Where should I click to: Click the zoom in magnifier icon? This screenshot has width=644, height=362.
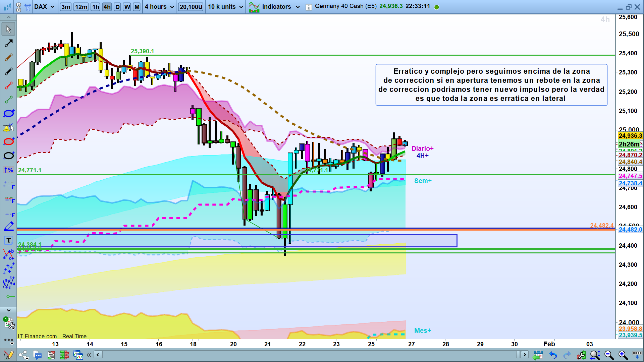[623, 355]
